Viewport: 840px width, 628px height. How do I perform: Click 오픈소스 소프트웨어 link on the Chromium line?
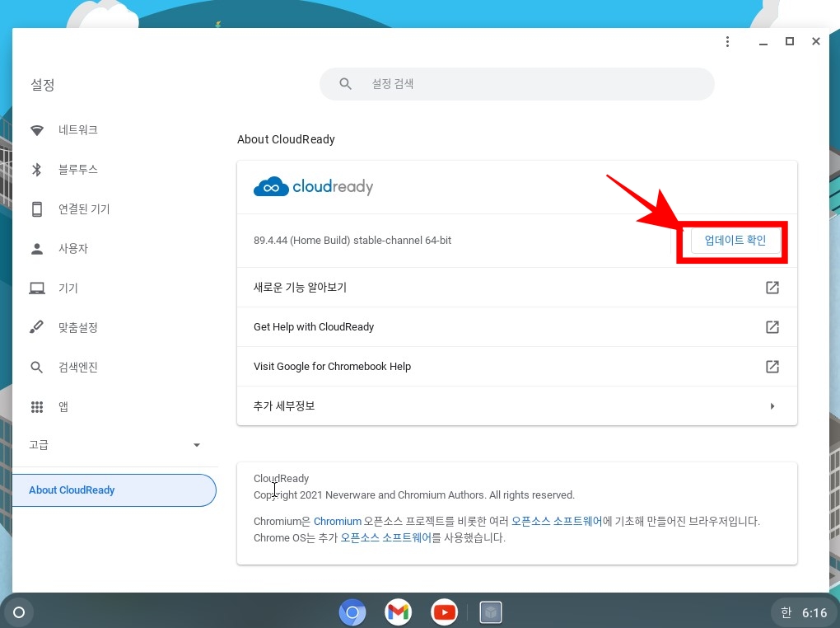[557, 522]
